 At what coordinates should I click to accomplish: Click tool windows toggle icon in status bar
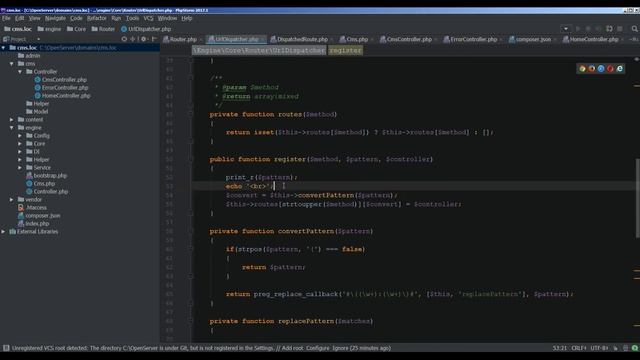[6, 348]
